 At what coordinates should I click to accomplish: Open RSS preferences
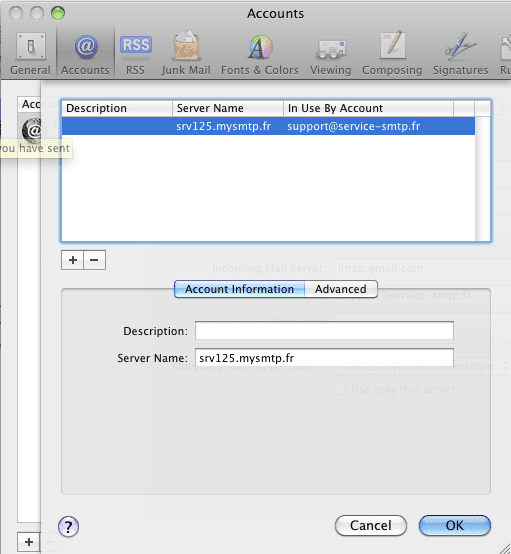point(136,53)
